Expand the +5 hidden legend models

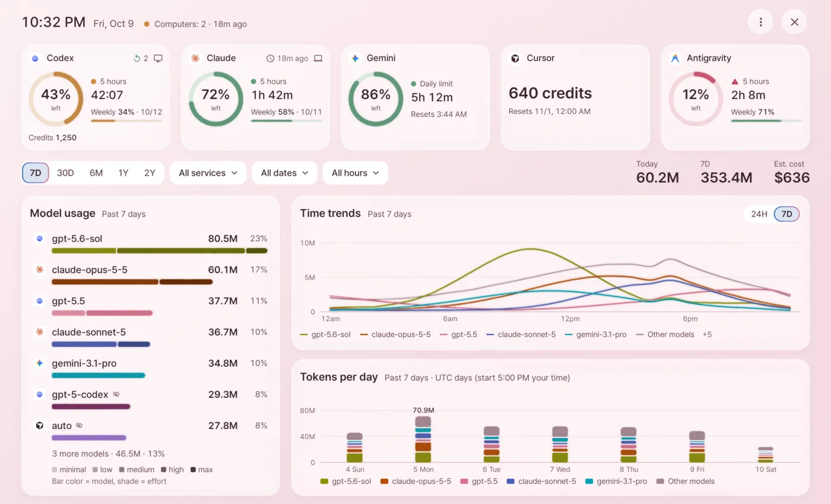coord(707,334)
